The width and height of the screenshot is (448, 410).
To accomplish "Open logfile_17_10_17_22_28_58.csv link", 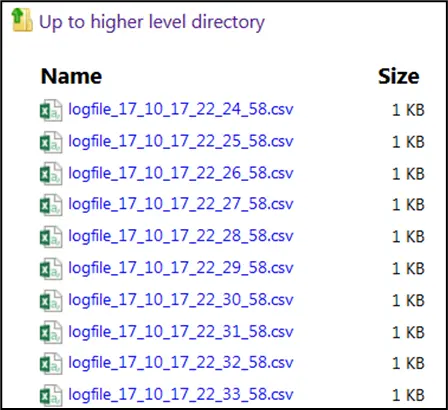I will click(x=181, y=236).
